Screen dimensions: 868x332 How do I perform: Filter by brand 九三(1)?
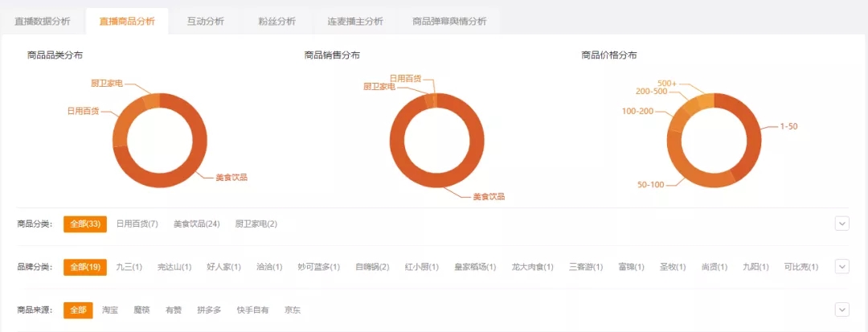[129, 267]
